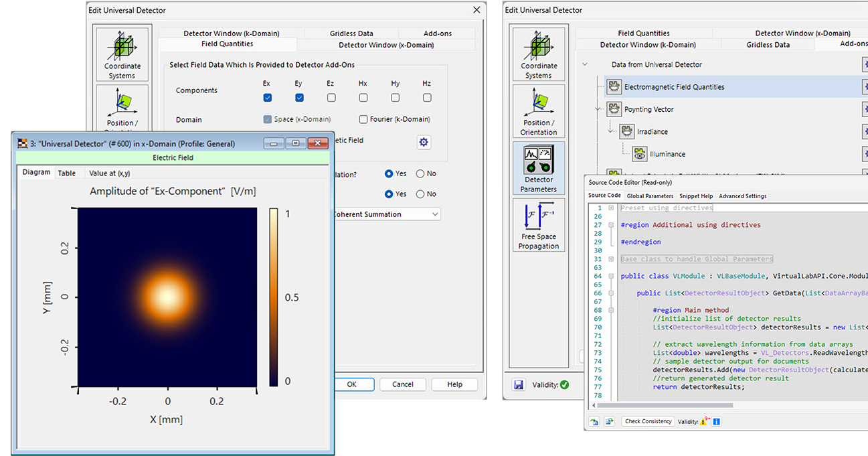Open the Global Parameters tab
This screenshot has height=456, width=868.
pos(650,196)
